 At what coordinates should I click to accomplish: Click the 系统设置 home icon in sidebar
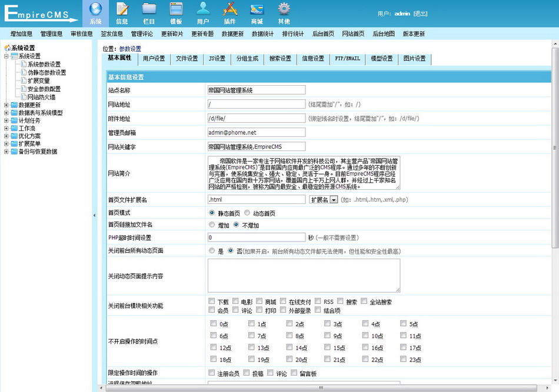[x=7, y=48]
